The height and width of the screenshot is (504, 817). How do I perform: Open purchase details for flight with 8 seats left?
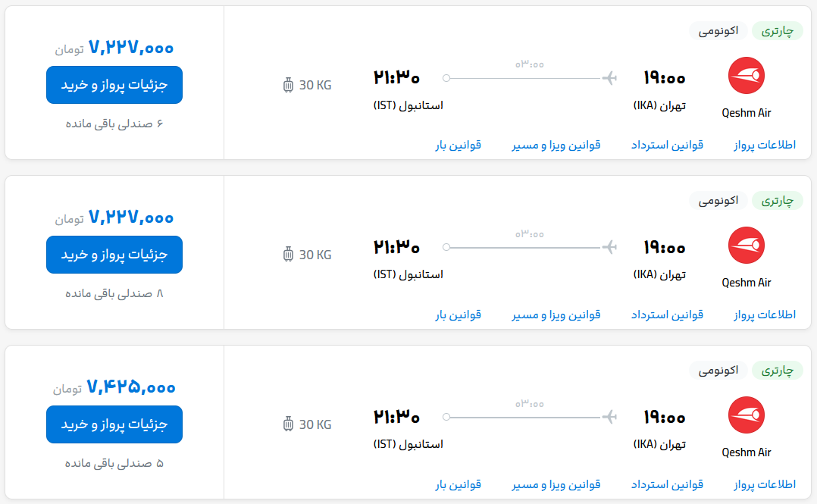click(x=114, y=255)
